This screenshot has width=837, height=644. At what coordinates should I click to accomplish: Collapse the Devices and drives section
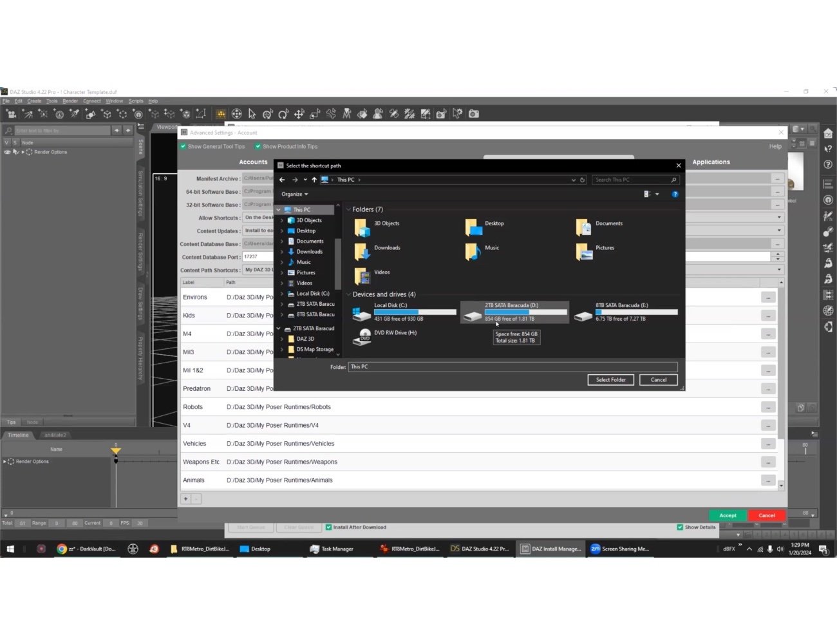(348, 294)
